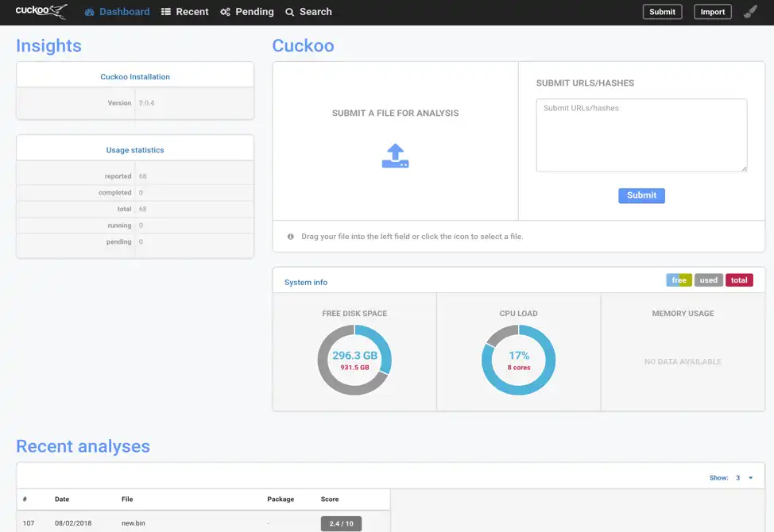
Task: Click the CPU load donut chart
Action: click(x=518, y=360)
